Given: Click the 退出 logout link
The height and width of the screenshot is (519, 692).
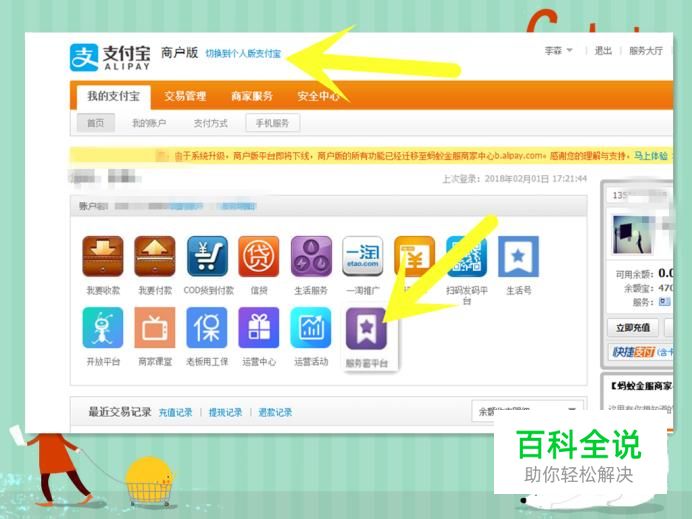Looking at the screenshot, I should 603,51.
